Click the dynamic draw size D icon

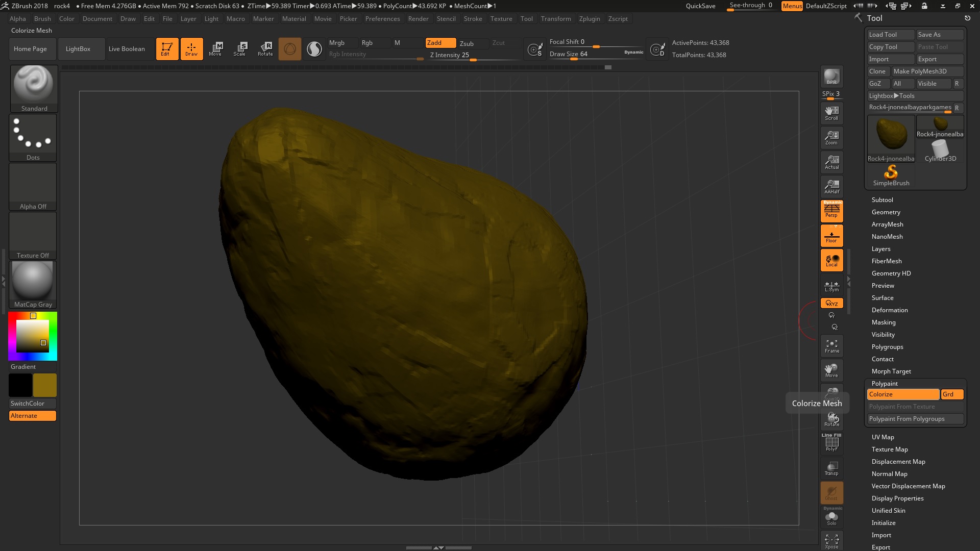pos(657,49)
